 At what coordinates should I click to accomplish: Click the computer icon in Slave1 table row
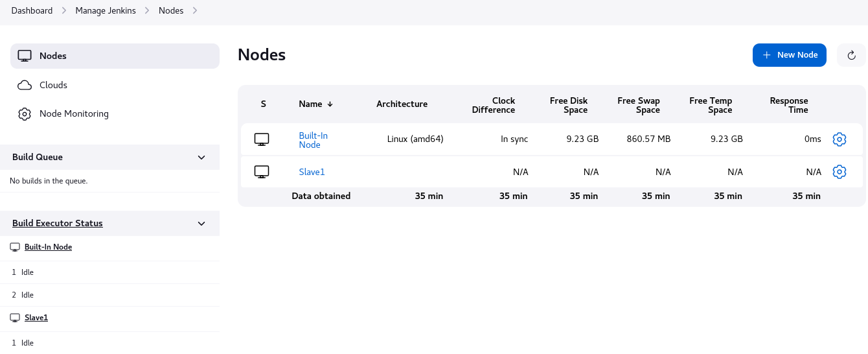pyautogui.click(x=262, y=172)
